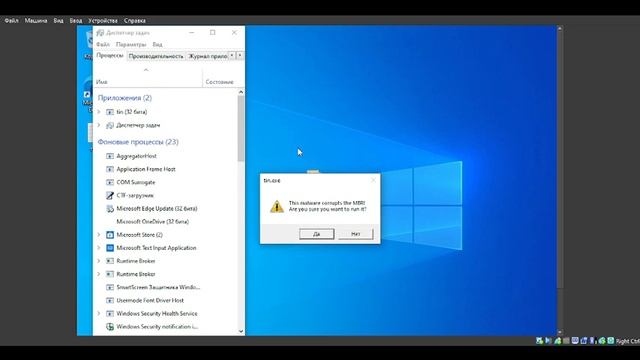This screenshot has height=360, width=640.
Task: Click the process list scroll-down arrow
Action: pos(241,331)
